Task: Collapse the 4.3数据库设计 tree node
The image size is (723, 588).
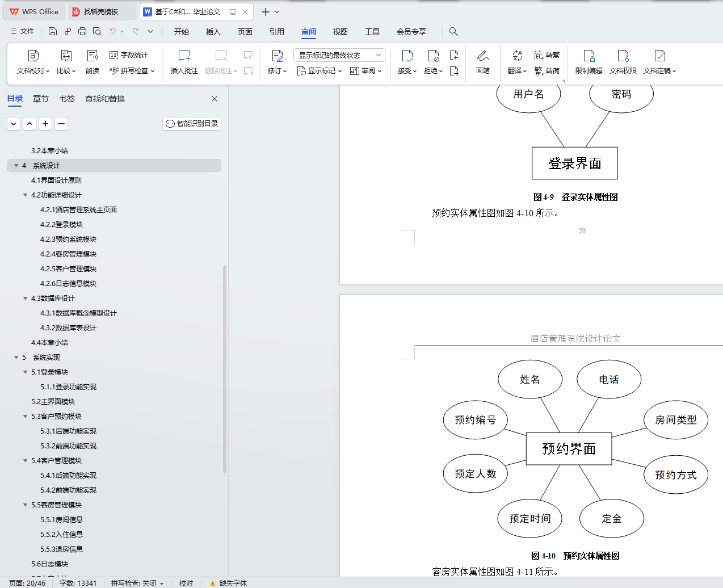Action: tap(25, 299)
